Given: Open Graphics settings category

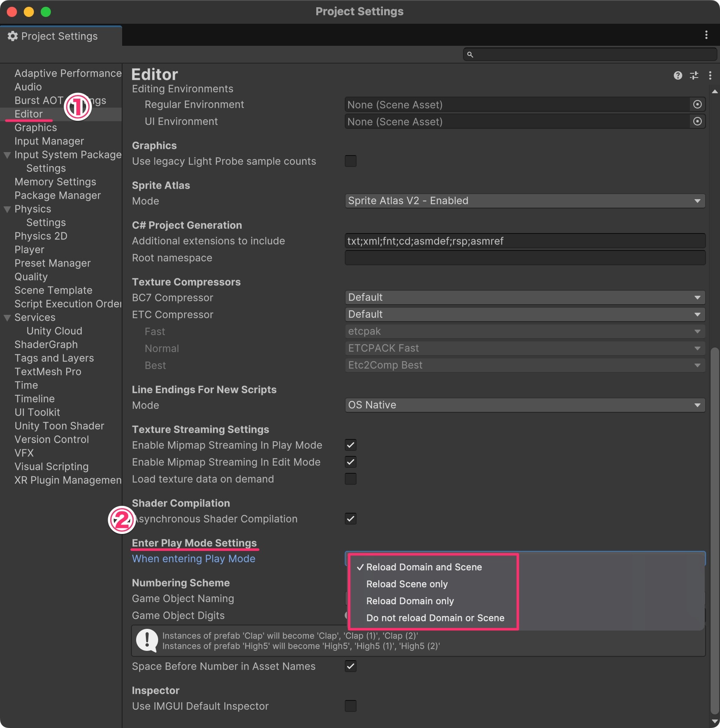Looking at the screenshot, I should point(36,128).
